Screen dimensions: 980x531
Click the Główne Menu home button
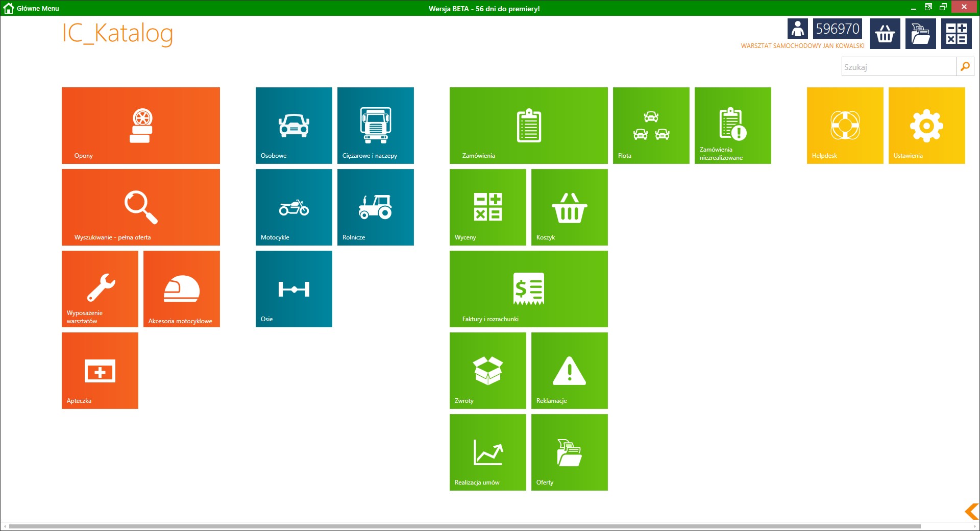point(31,8)
